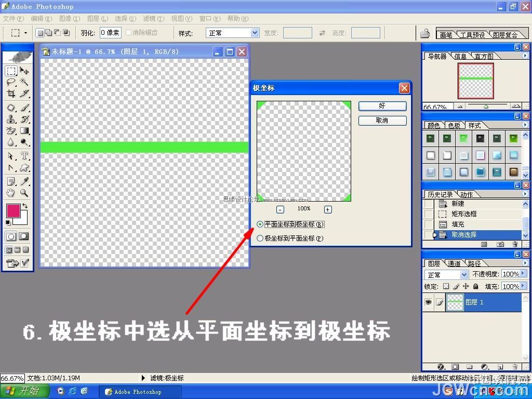Image resolution: width=532 pixels, height=399 pixels.
Task: Select the Brush tool
Action: (x=24, y=108)
